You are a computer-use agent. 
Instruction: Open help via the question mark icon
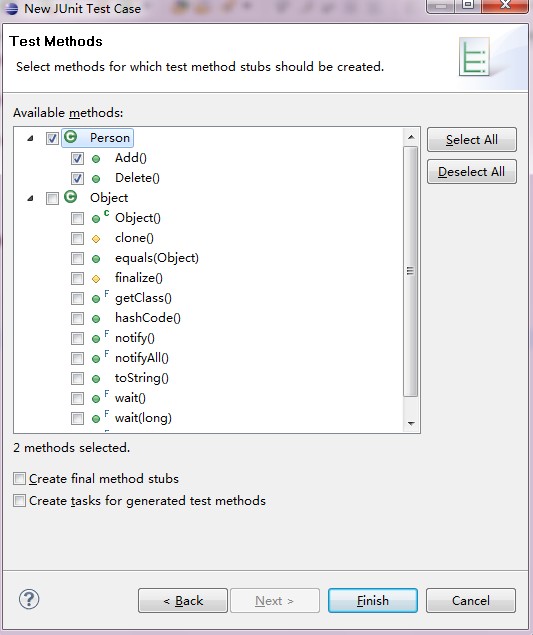pyautogui.click(x=29, y=599)
